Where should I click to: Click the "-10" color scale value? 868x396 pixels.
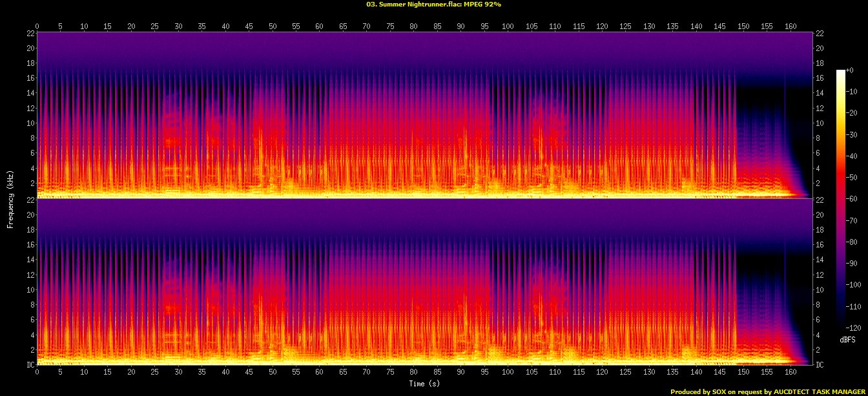[x=851, y=91]
